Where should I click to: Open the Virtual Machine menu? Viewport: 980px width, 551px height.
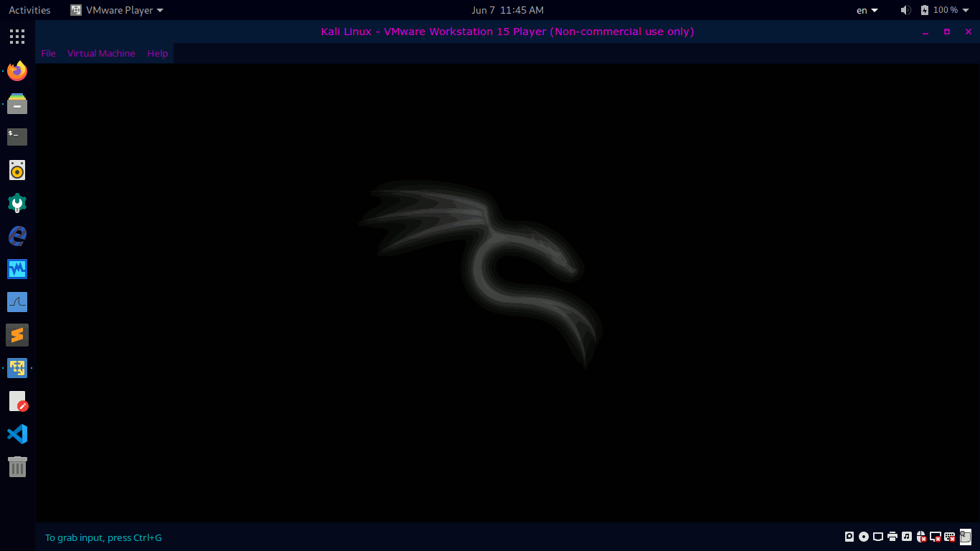pyautogui.click(x=100, y=53)
